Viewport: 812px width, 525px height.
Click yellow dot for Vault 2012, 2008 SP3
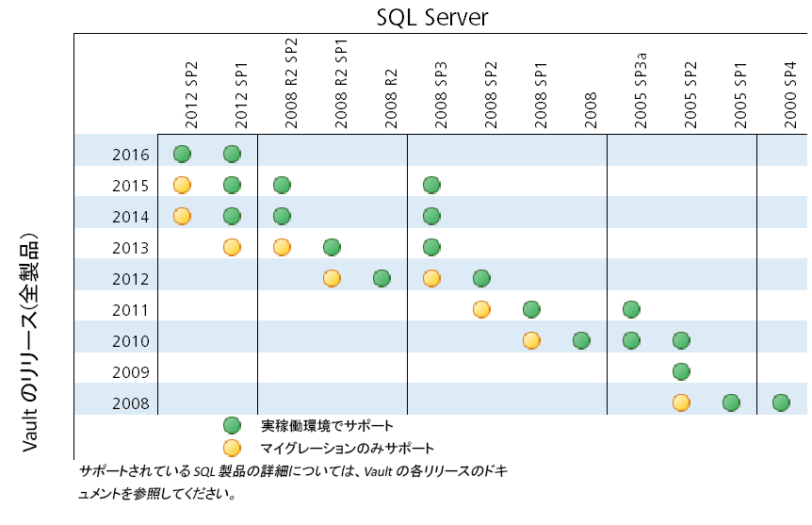431,278
